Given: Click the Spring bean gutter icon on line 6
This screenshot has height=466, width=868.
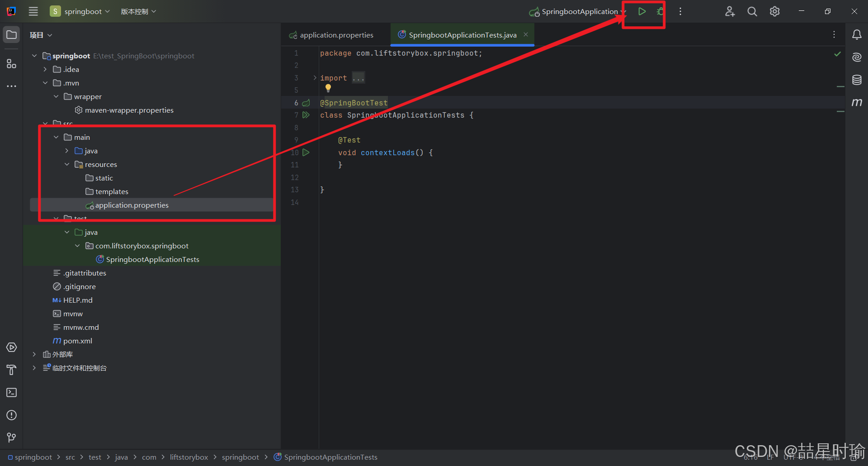Looking at the screenshot, I should coord(306,103).
